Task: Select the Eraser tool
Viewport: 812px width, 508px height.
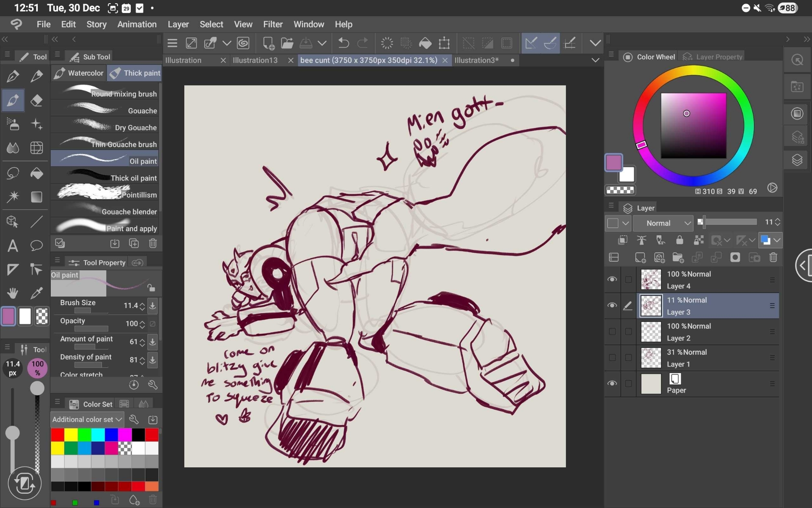Action: tap(37, 100)
